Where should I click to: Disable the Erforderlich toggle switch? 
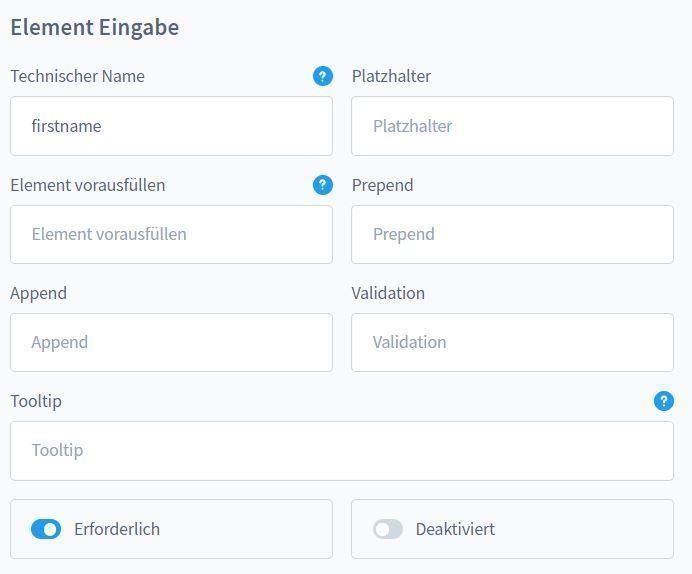tap(46, 529)
